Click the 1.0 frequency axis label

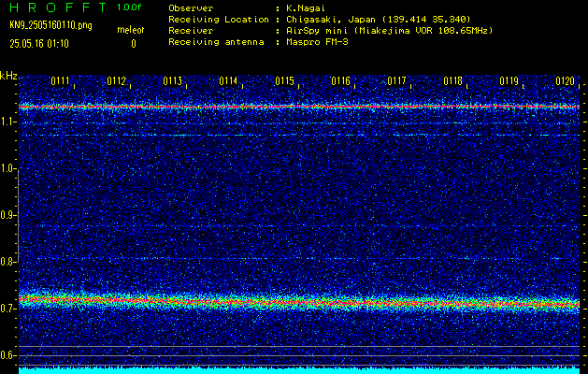click(7, 168)
